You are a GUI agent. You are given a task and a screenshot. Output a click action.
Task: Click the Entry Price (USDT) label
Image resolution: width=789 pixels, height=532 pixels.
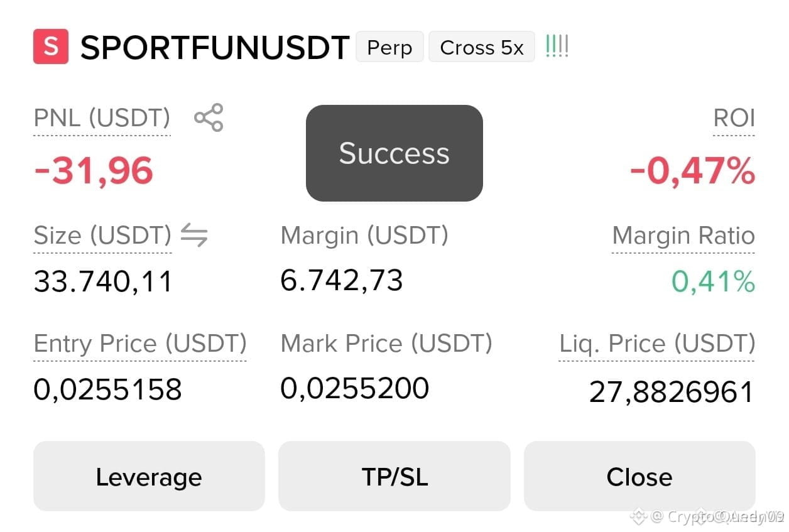[x=140, y=344]
